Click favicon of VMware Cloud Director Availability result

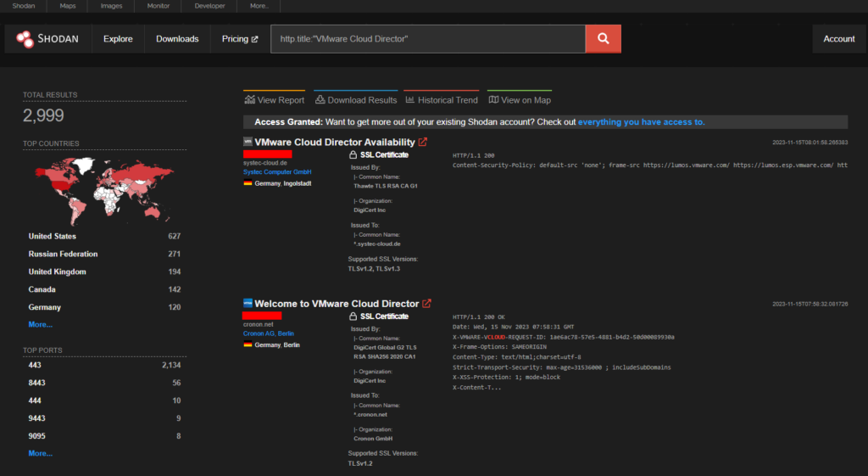pyautogui.click(x=248, y=142)
